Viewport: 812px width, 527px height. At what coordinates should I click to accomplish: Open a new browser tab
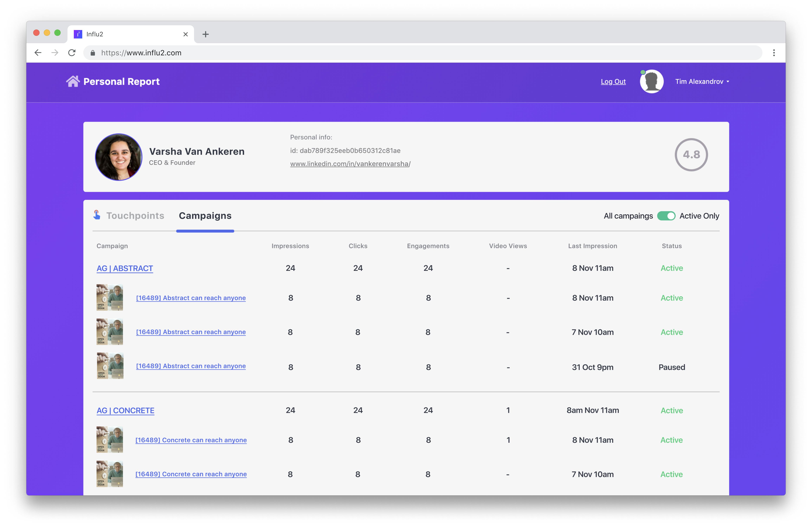pos(205,34)
